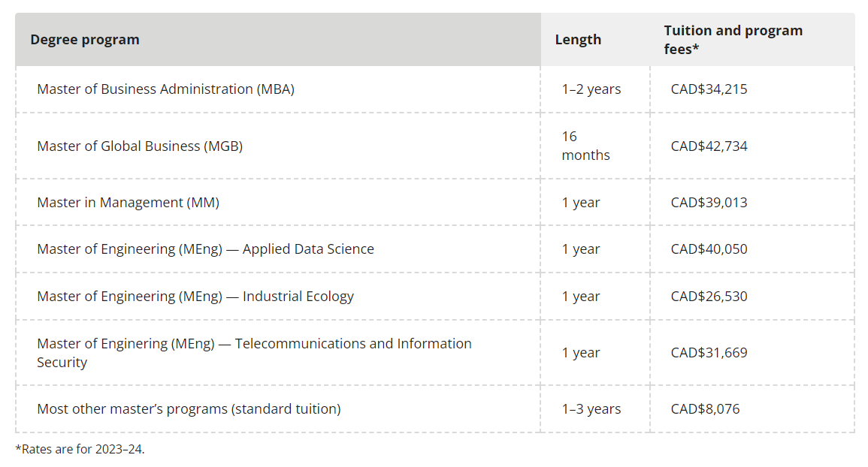The height and width of the screenshot is (467, 868).
Task: Select the MEng Telecommunications and Information Security cell
Action: pyautogui.click(x=254, y=352)
